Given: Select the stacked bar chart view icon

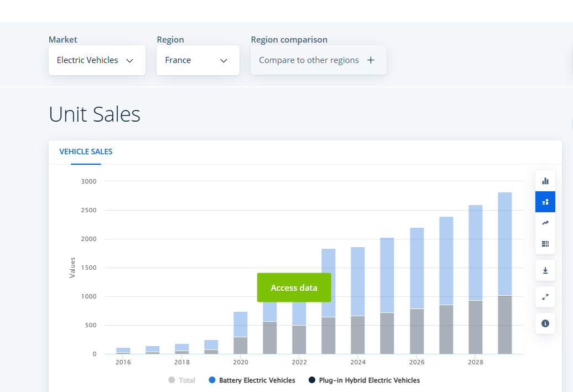Looking at the screenshot, I should coord(545,202).
